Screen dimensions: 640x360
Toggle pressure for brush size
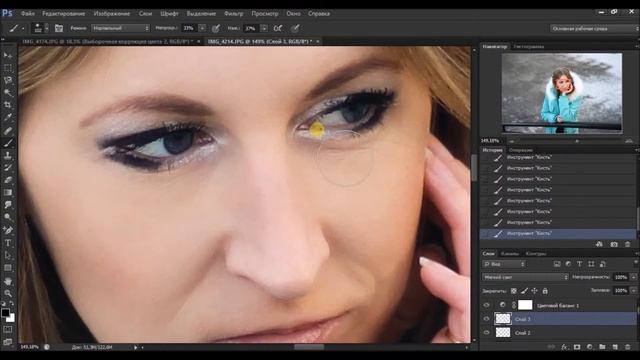pos(295,28)
